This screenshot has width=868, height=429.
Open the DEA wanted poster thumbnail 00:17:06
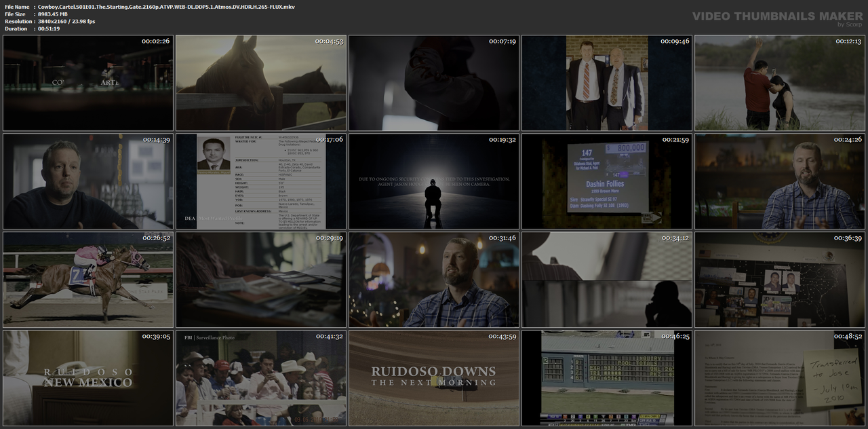(261, 181)
